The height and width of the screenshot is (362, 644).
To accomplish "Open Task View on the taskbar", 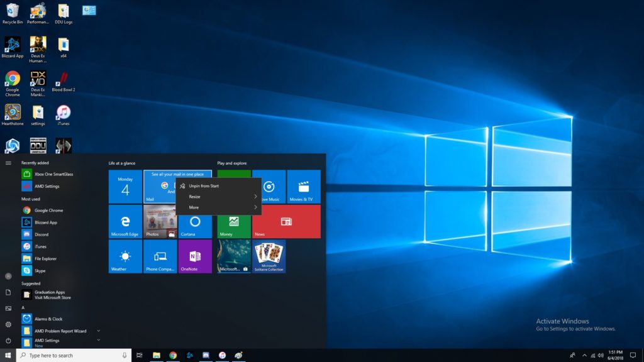I will click(140, 355).
